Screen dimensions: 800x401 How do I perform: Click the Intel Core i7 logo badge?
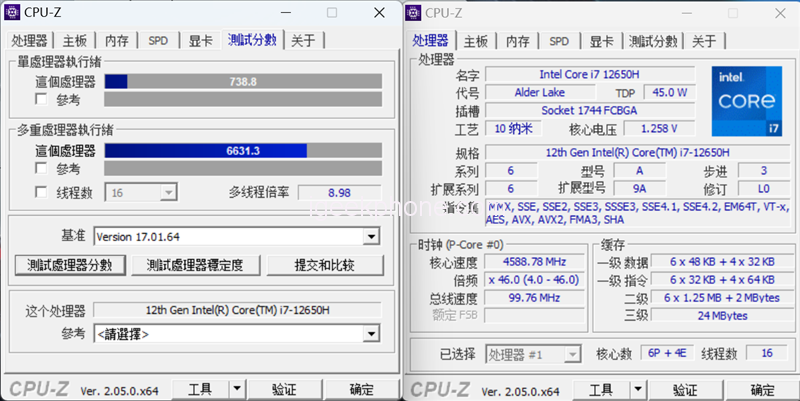[745, 102]
